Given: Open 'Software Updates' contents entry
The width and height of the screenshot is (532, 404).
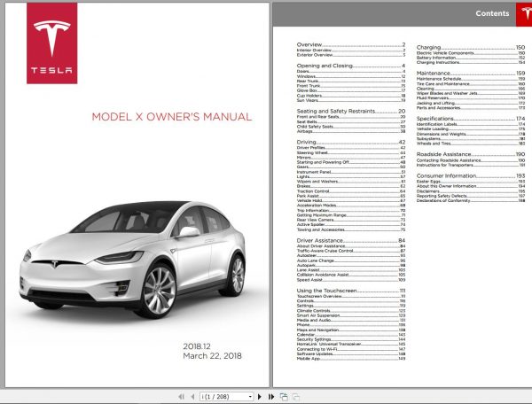Looking at the screenshot, I should (351, 353).
